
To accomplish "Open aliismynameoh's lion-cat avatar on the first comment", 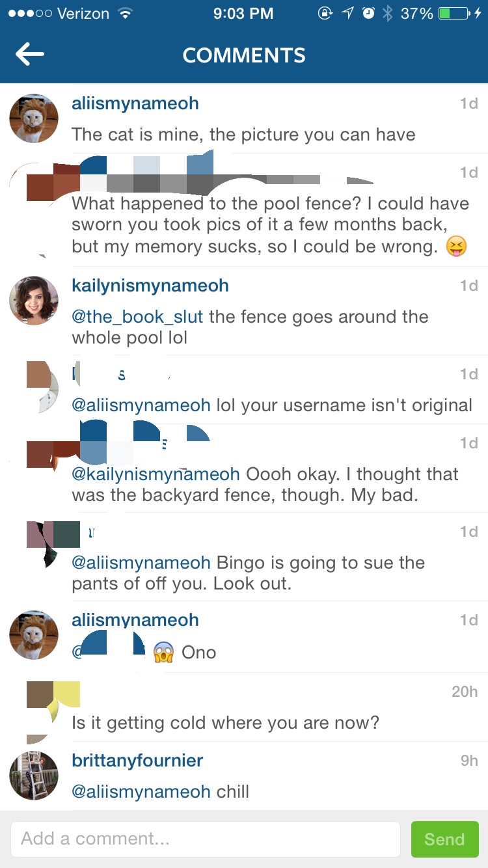I will (34, 118).
